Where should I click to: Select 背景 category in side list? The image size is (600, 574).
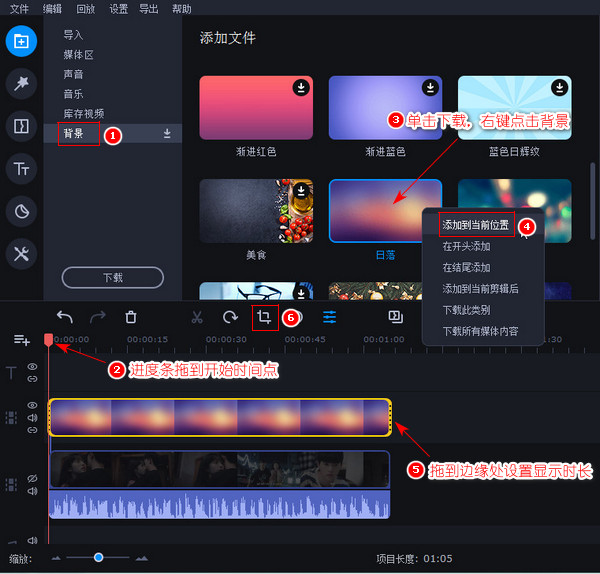tap(112, 134)
